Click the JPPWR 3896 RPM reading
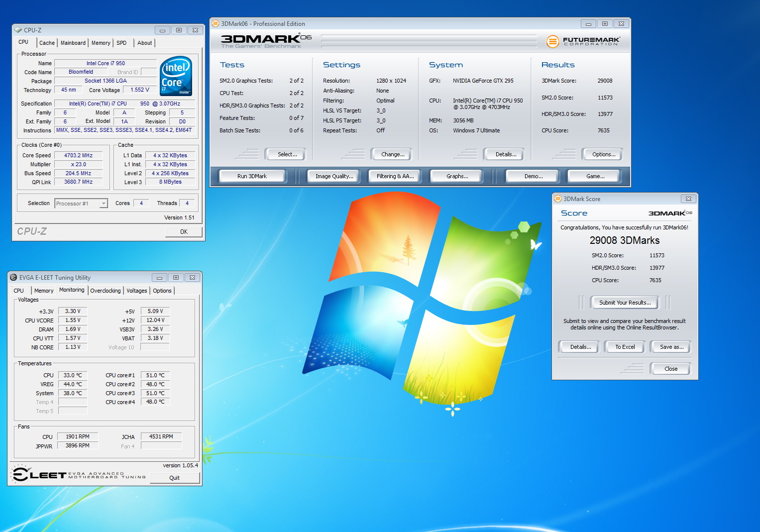 click(77, 445)
